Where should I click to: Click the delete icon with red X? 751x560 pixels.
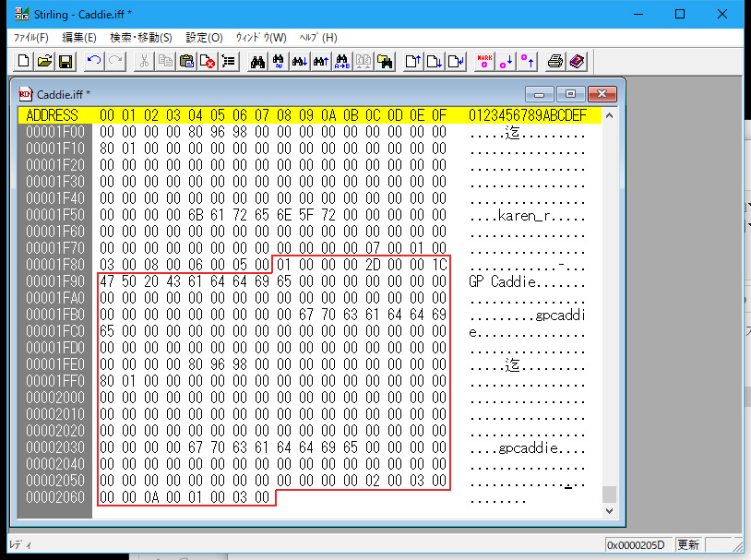coord(208,61)
